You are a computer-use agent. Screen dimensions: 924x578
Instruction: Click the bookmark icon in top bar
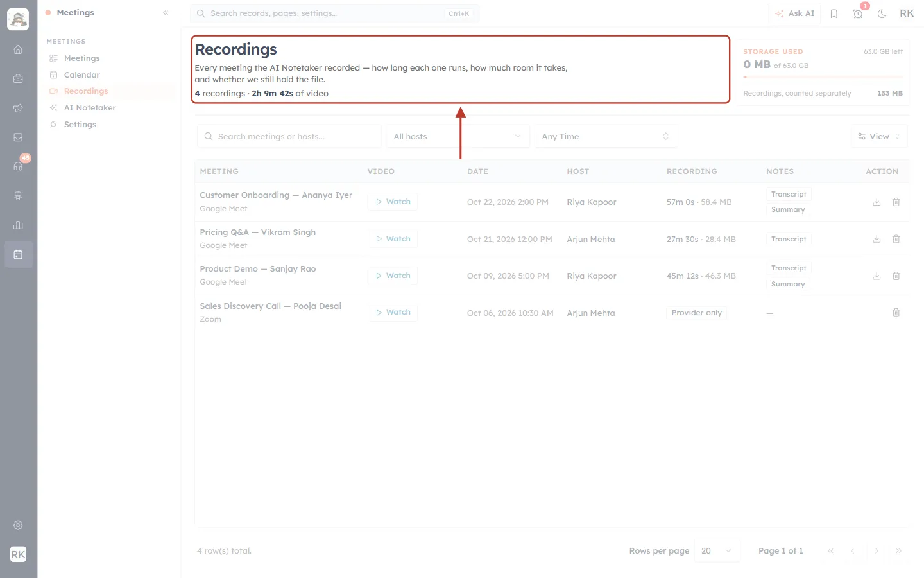[834, 13]
